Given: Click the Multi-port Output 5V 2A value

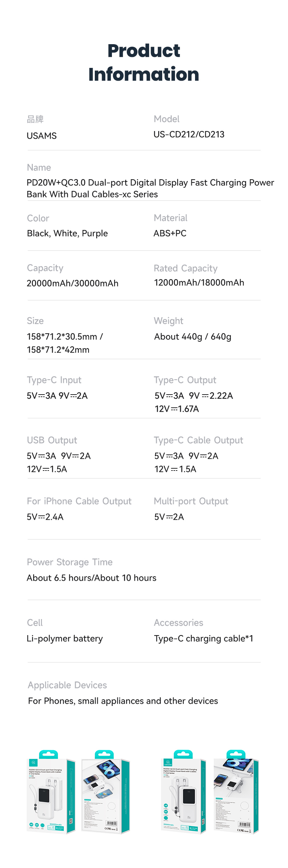Looking at the screenshot, I should [169, 517].
